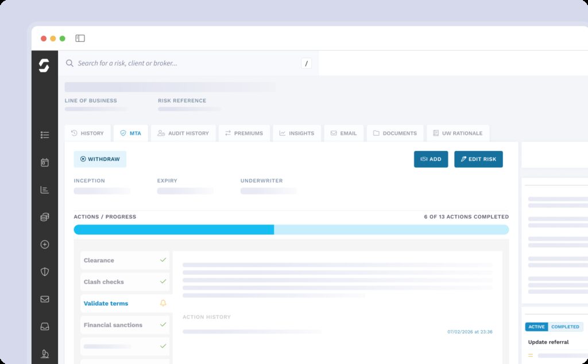
Task: Select the Validate terms action
Action: pos(106,303)
